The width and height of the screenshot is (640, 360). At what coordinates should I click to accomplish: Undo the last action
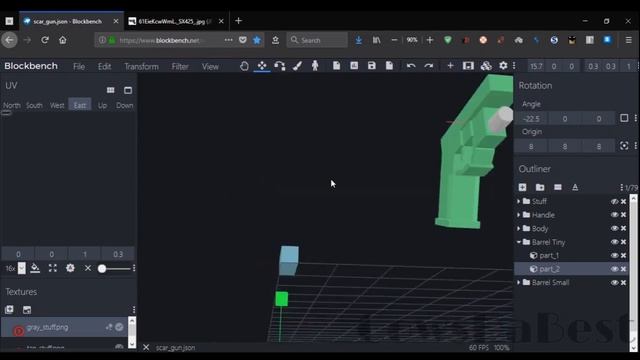(x=411, y=66)
